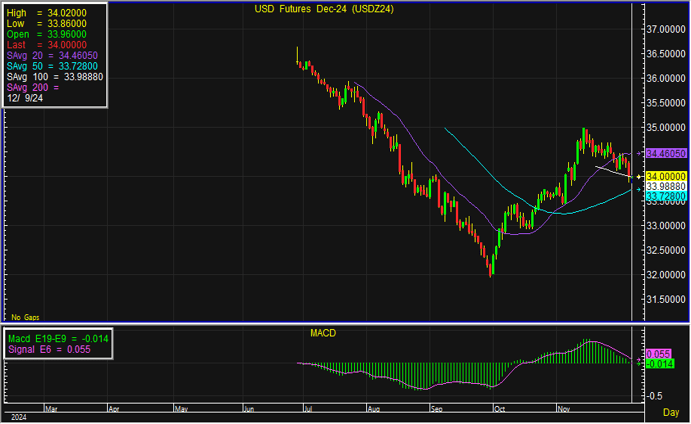Click the SAvg 200 legend entry

[34, 88]
